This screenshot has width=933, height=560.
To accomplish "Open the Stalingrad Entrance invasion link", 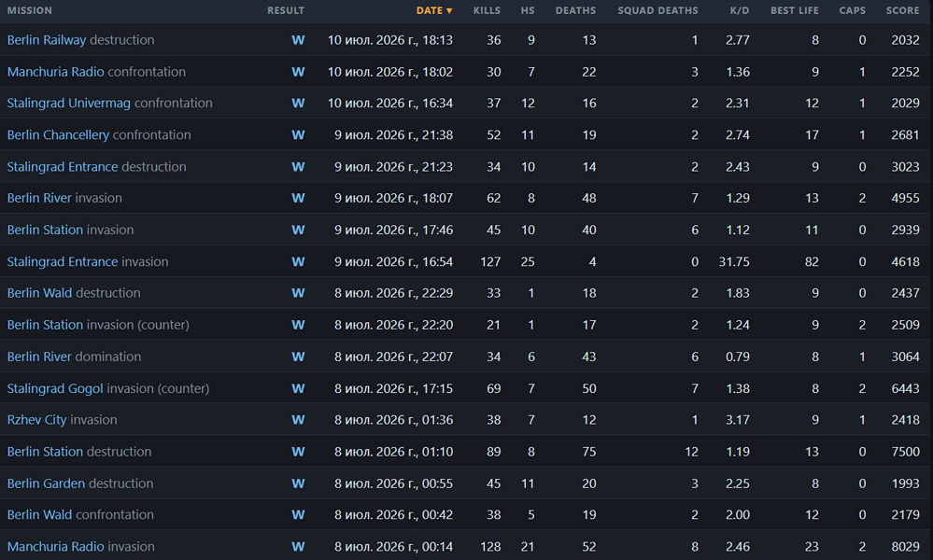I will click(88, 261).
